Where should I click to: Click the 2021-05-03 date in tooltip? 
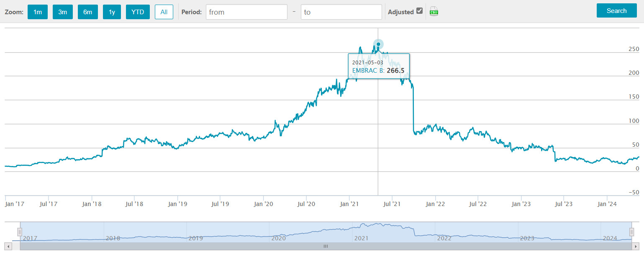(368, 62)
